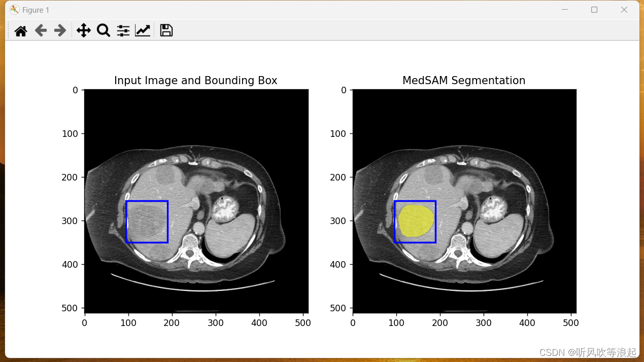This screenshot has height=362, width=644.
Task: Close the Figure 1 window
Action: coord(624,10)
